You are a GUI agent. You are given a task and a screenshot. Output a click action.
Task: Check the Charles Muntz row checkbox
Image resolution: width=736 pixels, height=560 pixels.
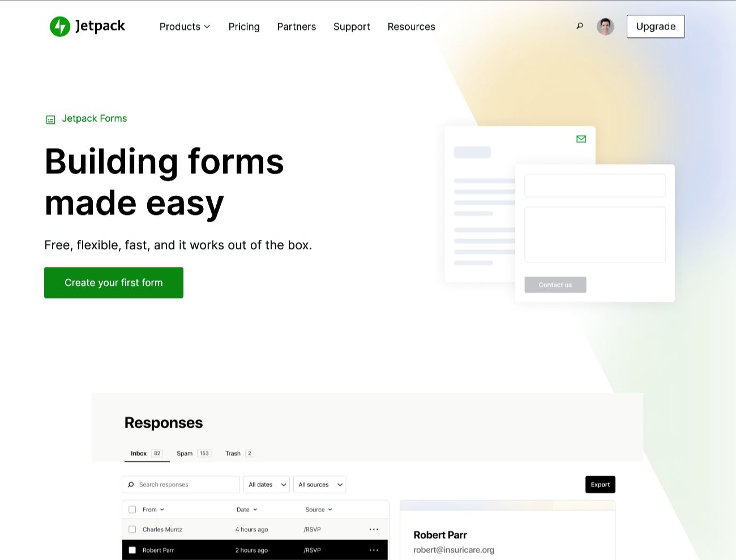132,529
